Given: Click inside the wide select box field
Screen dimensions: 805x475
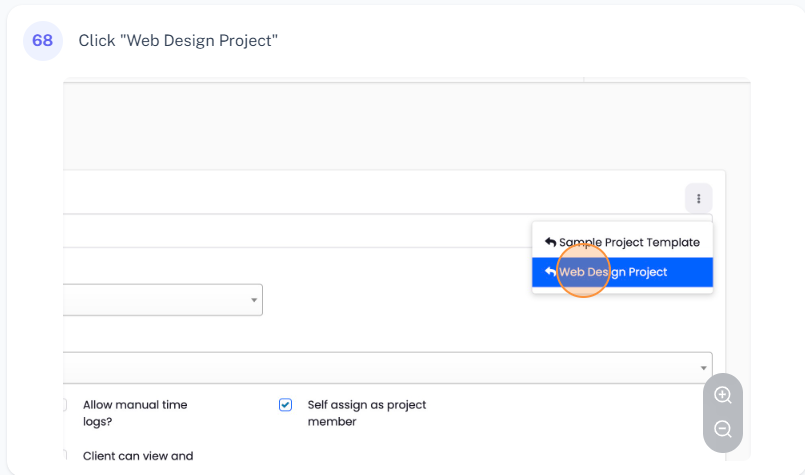Looking at the screenshot, I should tap(380, 367).
